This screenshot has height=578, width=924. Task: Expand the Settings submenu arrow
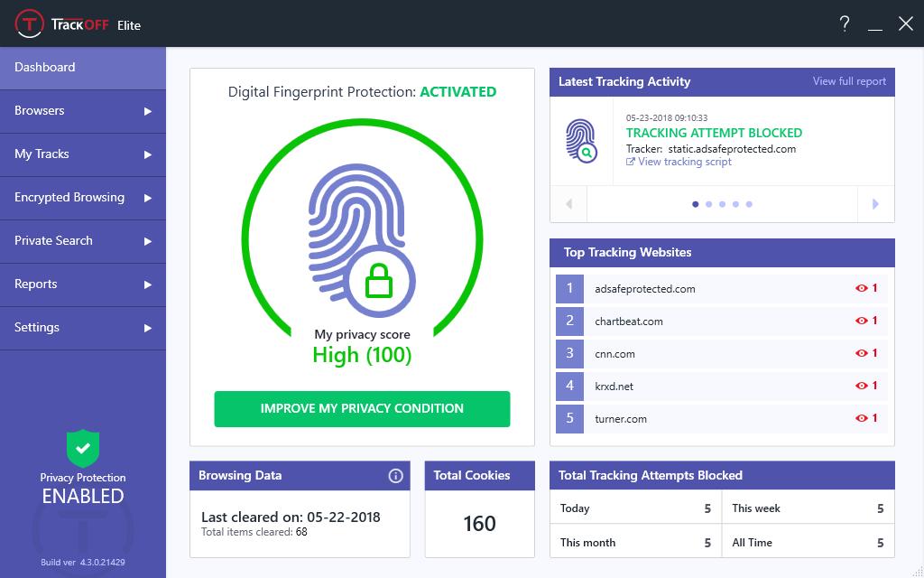(x=148, y=328)
